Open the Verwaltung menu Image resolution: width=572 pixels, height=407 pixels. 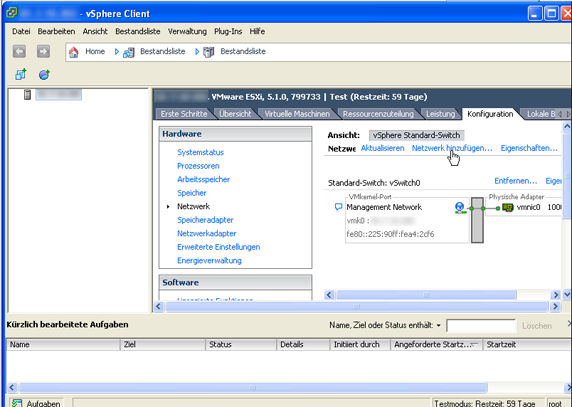pyautogui.click(x=187, y=31)
